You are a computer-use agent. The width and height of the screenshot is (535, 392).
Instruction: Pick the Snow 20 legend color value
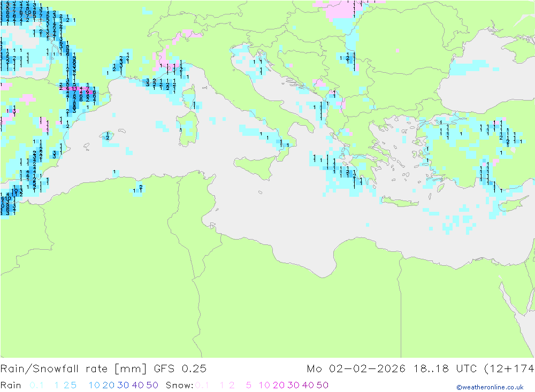(x=279, y=385)
